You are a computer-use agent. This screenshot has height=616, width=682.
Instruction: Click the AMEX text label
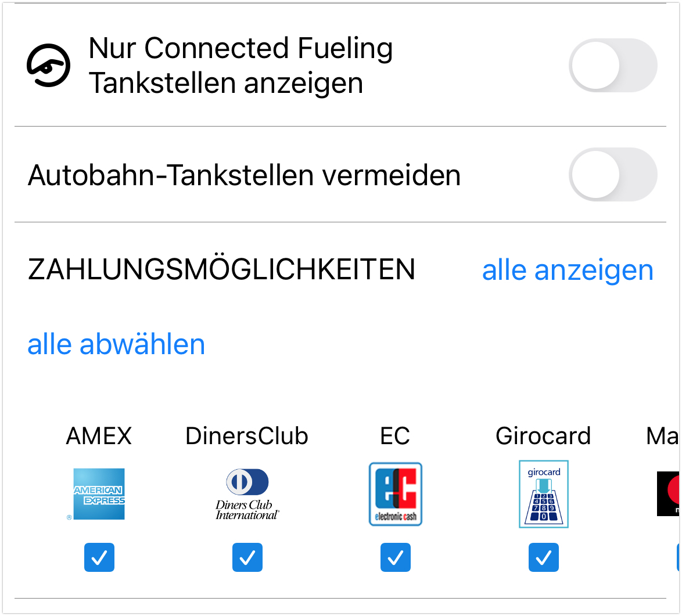pos(99,436)
